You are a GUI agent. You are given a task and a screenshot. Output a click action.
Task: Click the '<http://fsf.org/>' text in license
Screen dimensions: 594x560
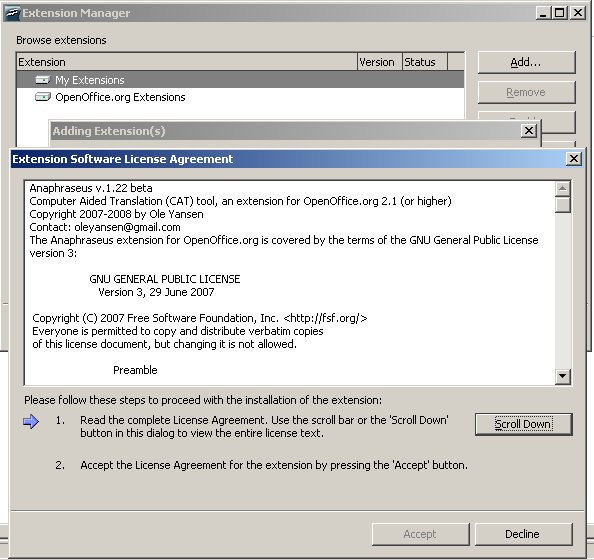coord(325,318)
